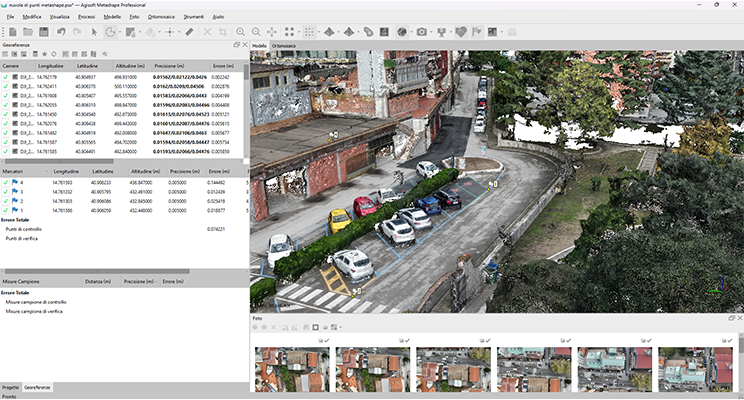This screenshot has height=400, width=744.
Task: Sort cameras by Altitudine (m) header
Action: [130, 65]
